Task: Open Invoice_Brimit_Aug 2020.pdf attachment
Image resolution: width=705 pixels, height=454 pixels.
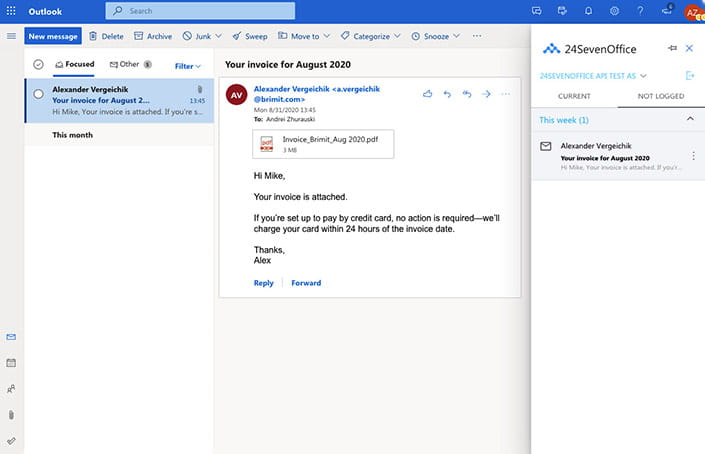Action: pos(323,144)
